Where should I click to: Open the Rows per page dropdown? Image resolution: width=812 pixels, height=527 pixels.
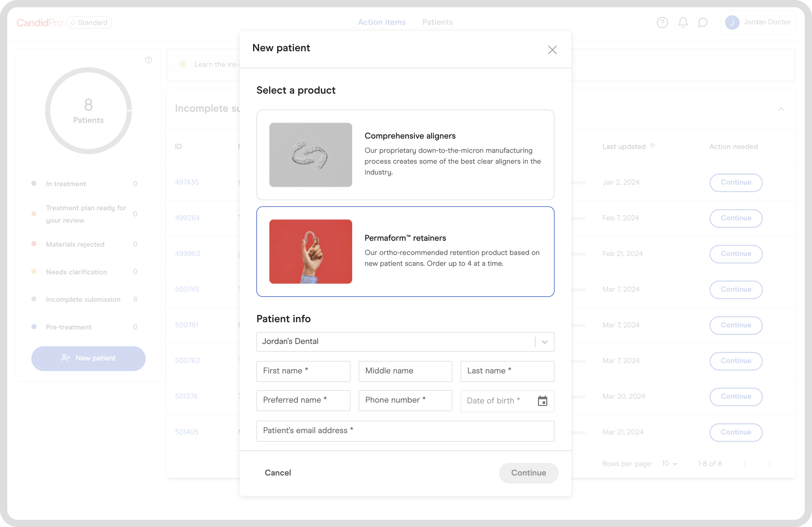[x=668, y=464]
